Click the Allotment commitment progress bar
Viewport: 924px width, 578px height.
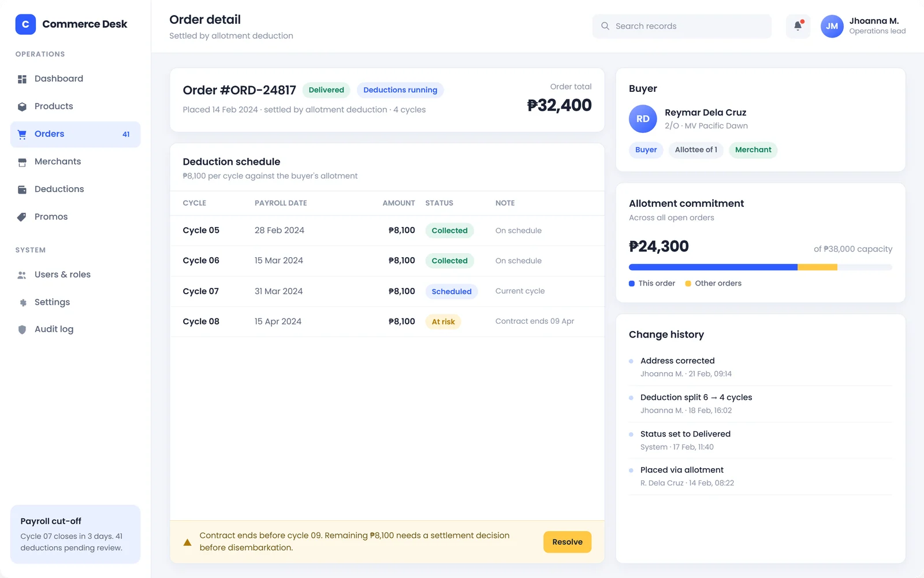click(760, 267)
